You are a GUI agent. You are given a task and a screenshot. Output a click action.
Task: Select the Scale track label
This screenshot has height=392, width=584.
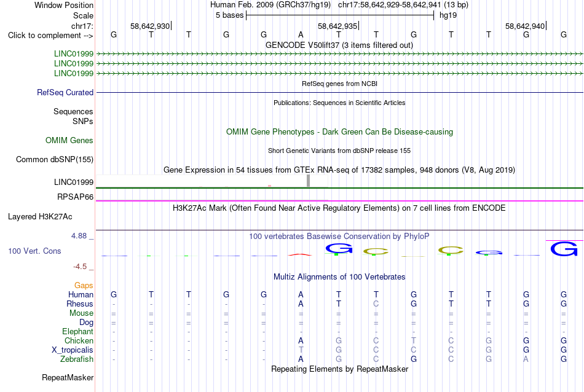pos(83,15)
